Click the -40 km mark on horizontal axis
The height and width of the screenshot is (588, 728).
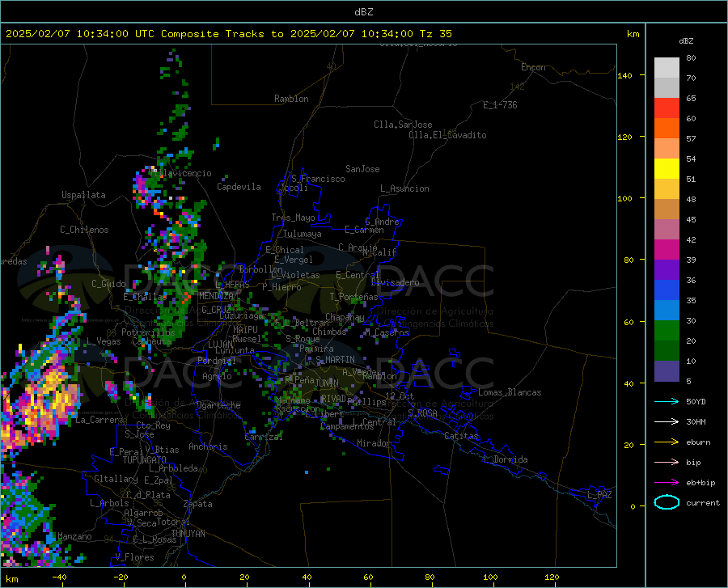pos(59,577)
